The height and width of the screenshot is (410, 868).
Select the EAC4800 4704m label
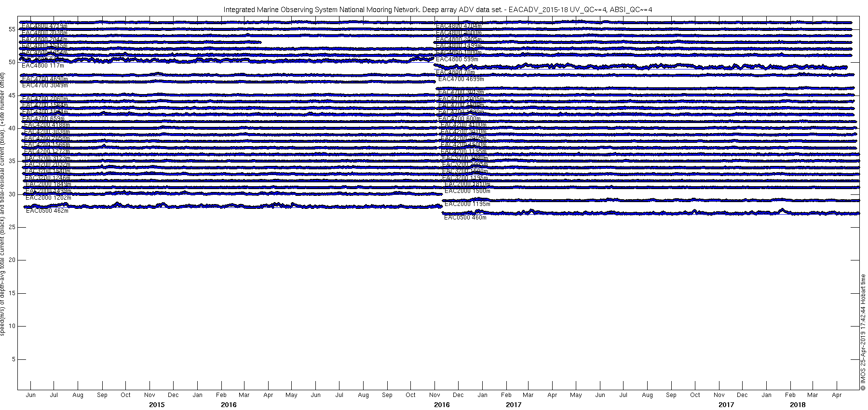click(459, 26)
